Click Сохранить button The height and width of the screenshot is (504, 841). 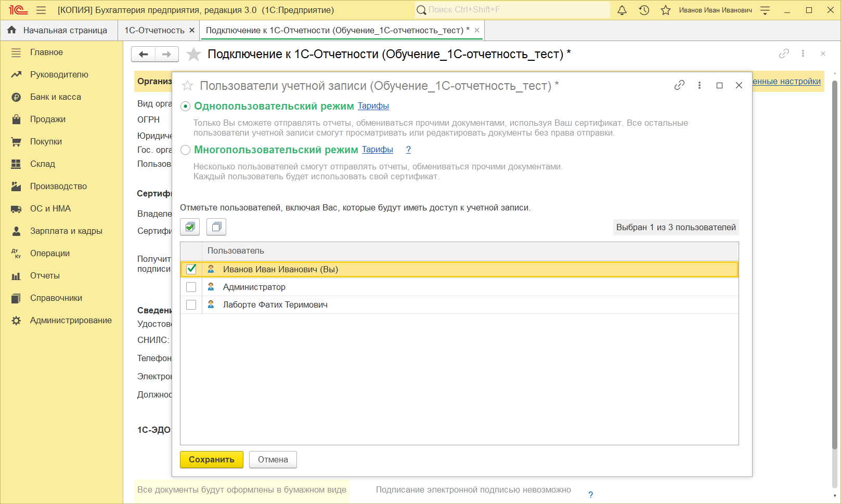click(212, 459)
